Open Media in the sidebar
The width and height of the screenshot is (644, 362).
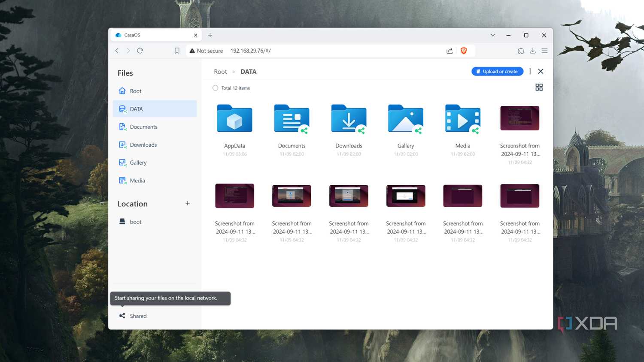tap(155, 181)
